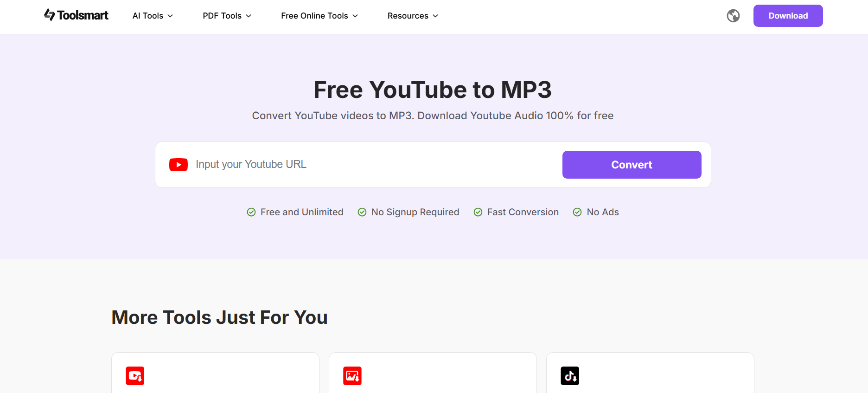
Task: Click the checkmark beside No Ads
Action: (577, 212)
